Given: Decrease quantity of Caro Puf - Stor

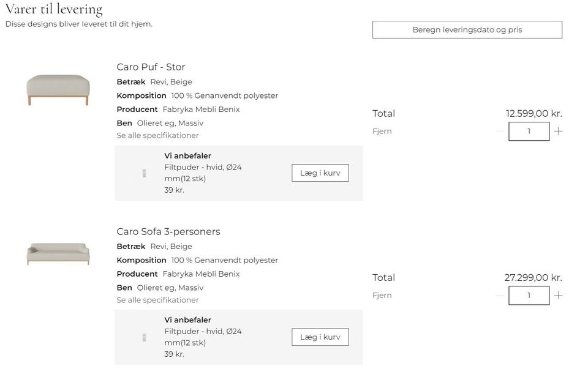Looking at the screenshot, I should pyautogui.click(x=500, y=131).
